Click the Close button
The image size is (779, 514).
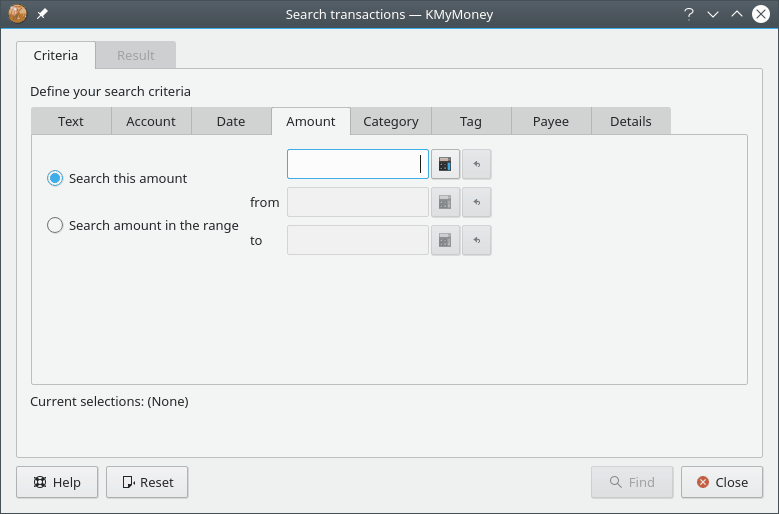[x=722, y=482]
